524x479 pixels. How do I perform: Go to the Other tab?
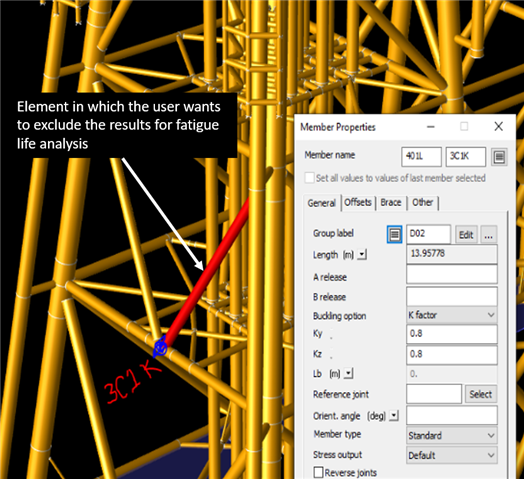[x=422, y=203]
